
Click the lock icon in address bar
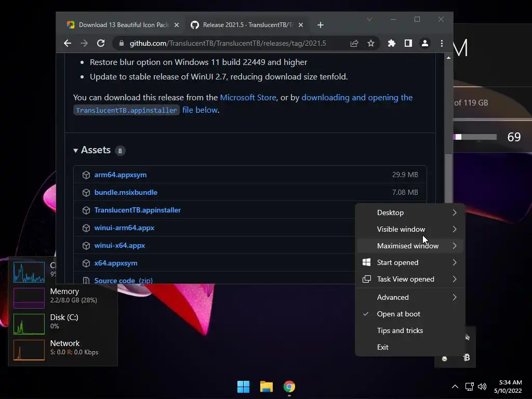(x=121, y=44)
